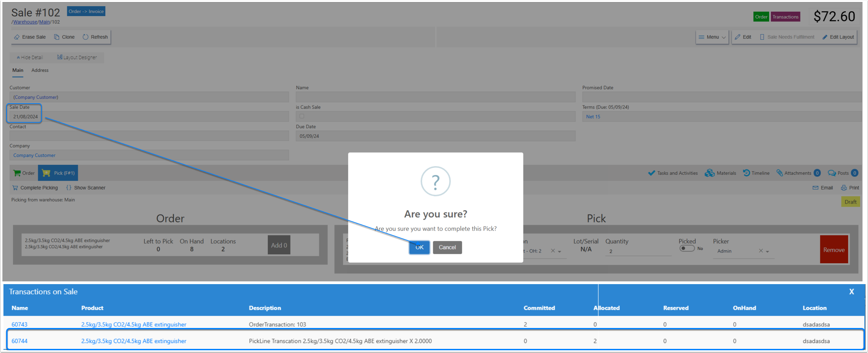Click the Clone sale icon
The width and height of the screenshot is (868, 353).
click(57, 37)
